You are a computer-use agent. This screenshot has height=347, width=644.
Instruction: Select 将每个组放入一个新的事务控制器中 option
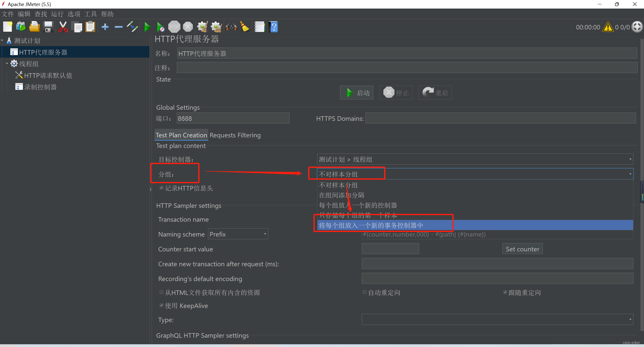pyautogui.click(x=371, y=225)
